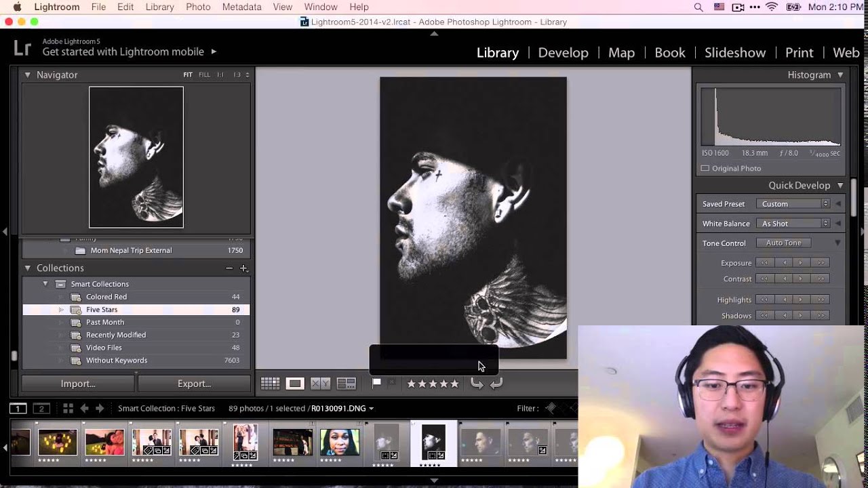Click the Navigator preview image
The height and width of the screenshot is (488, 868).
[136, 157]
